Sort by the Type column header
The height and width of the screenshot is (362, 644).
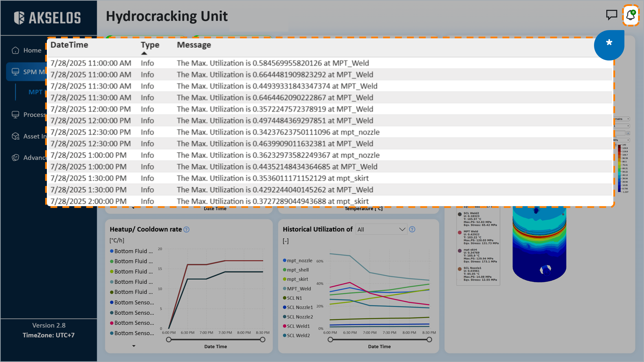click(150, 45)
